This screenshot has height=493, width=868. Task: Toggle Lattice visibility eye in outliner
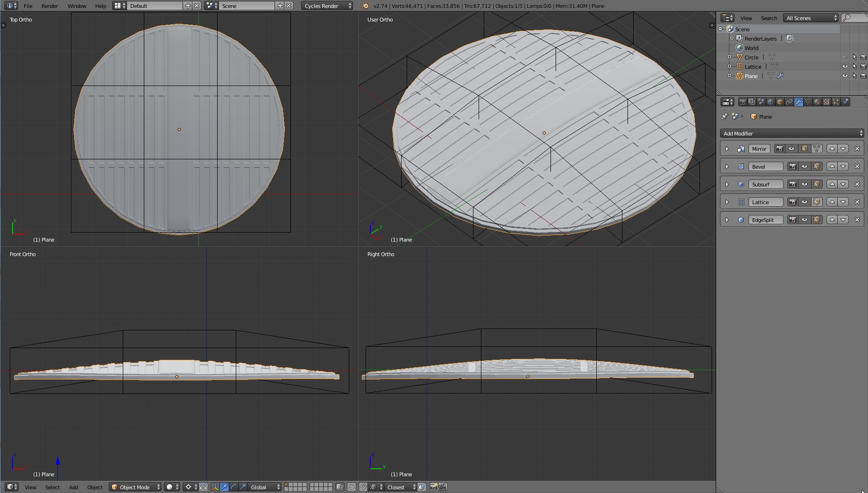tap(845, 66)
